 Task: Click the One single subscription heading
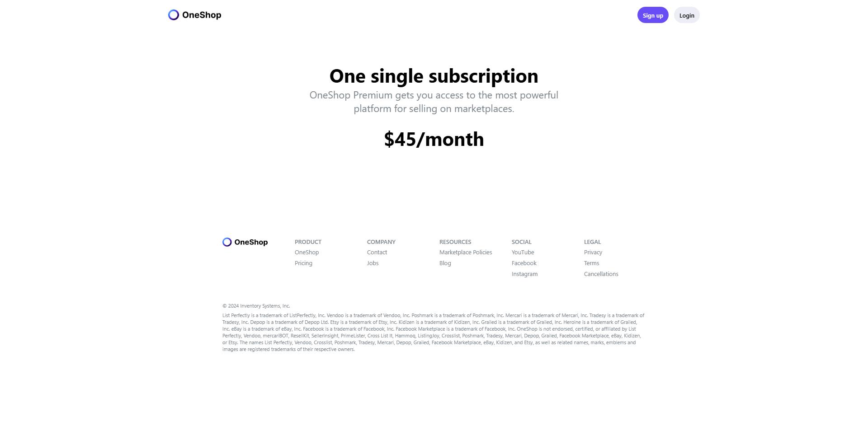434,76
